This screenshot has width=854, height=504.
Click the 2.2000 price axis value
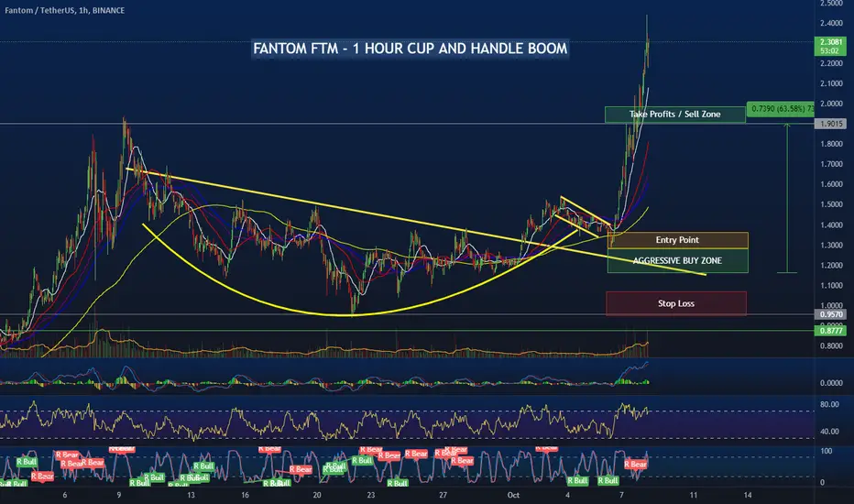point(831,63)
